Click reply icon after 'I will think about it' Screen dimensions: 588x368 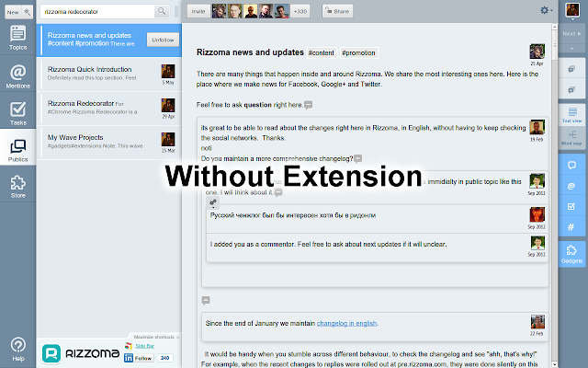[278, 192]
